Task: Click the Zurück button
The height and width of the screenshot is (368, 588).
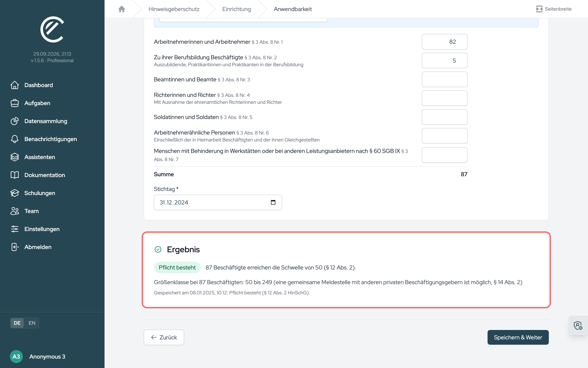Action: click(164, 337)
